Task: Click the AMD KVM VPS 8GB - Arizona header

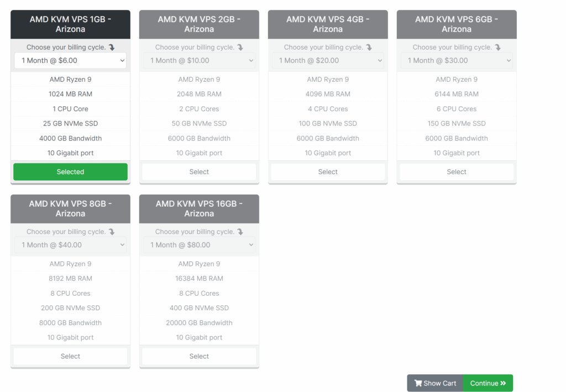Action: pyautogui.click(x=70, y=208)
